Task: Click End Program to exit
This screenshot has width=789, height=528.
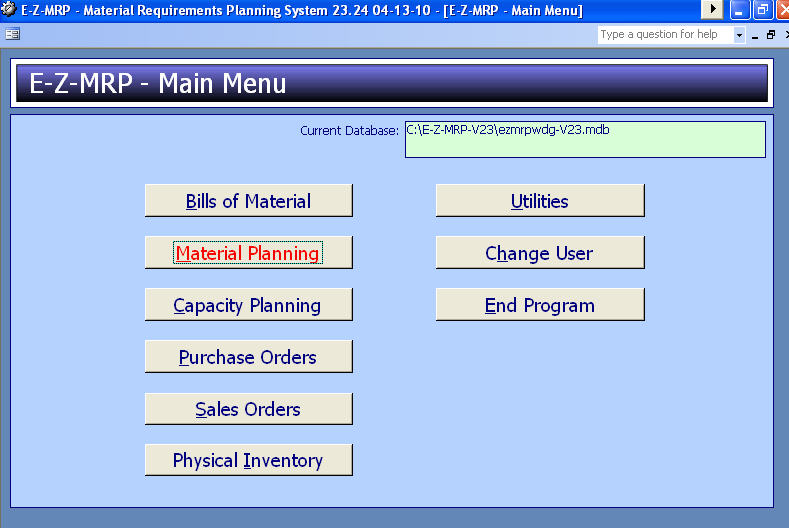Action: [x=540, y=305]
